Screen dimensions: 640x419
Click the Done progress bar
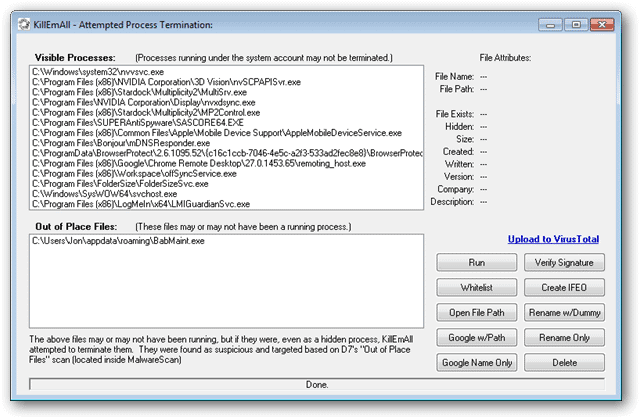coord(317,384)
